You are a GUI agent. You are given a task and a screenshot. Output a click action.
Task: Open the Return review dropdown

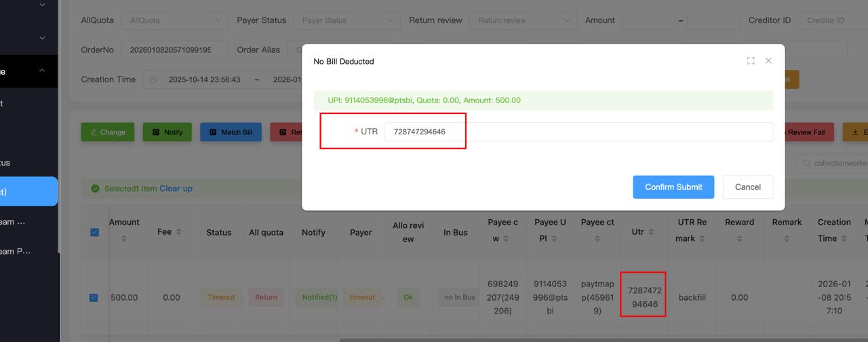pyautogui.click(x=522, y=20)
